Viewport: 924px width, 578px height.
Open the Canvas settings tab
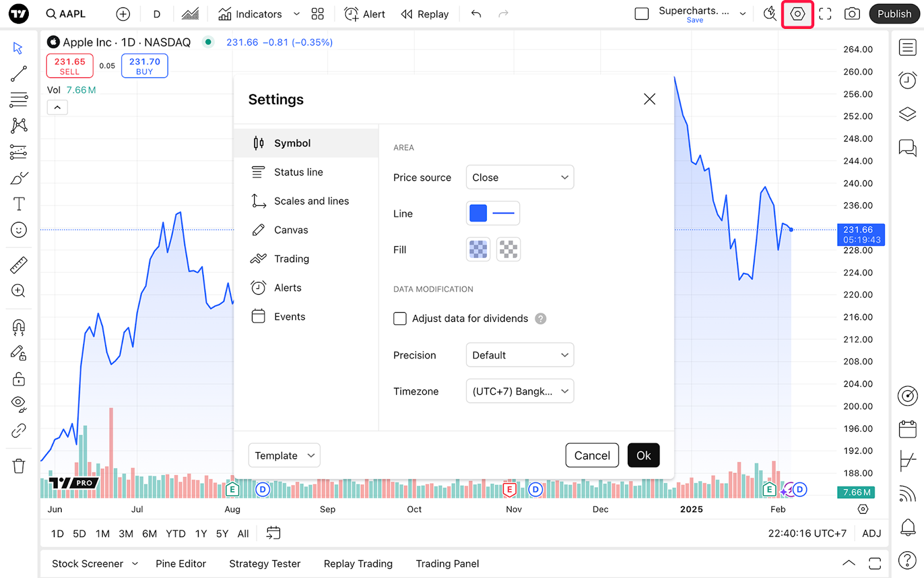(x=306, y=229)
